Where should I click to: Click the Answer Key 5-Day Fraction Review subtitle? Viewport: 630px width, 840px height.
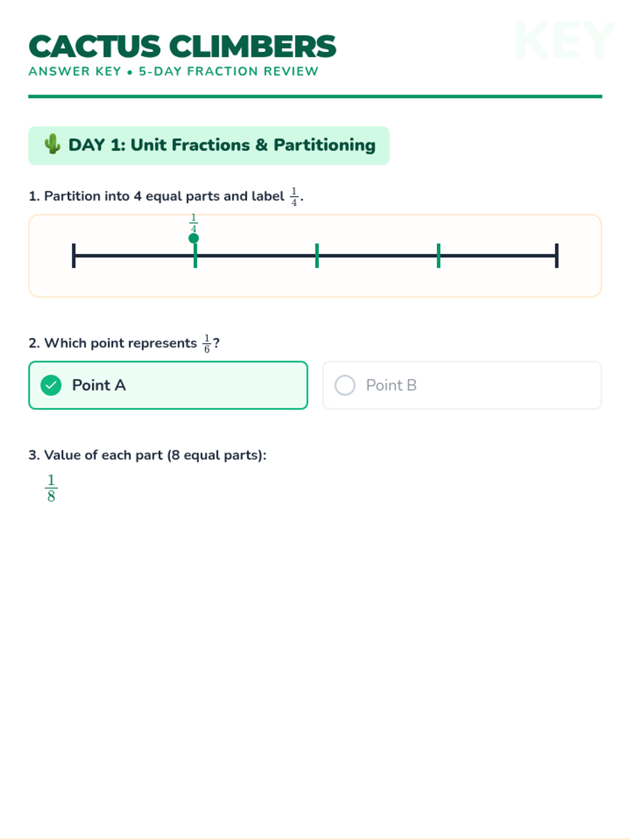pos(173,71)
